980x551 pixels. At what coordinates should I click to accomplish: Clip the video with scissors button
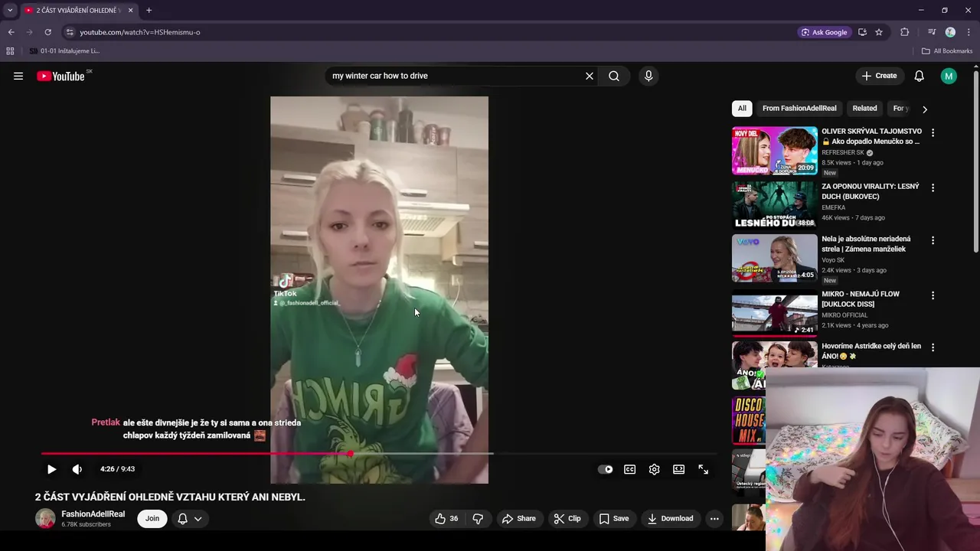click(x=567, y=518)
